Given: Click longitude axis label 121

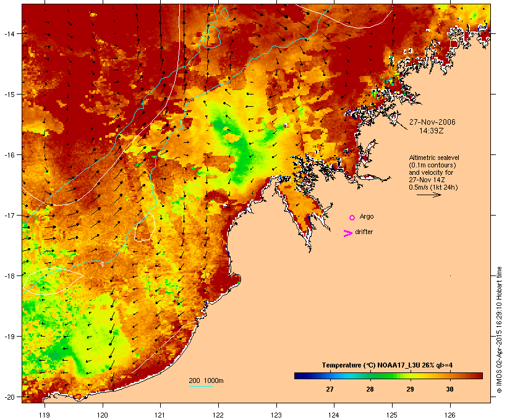Looking at the screenshot, I should tap(160, 415).
